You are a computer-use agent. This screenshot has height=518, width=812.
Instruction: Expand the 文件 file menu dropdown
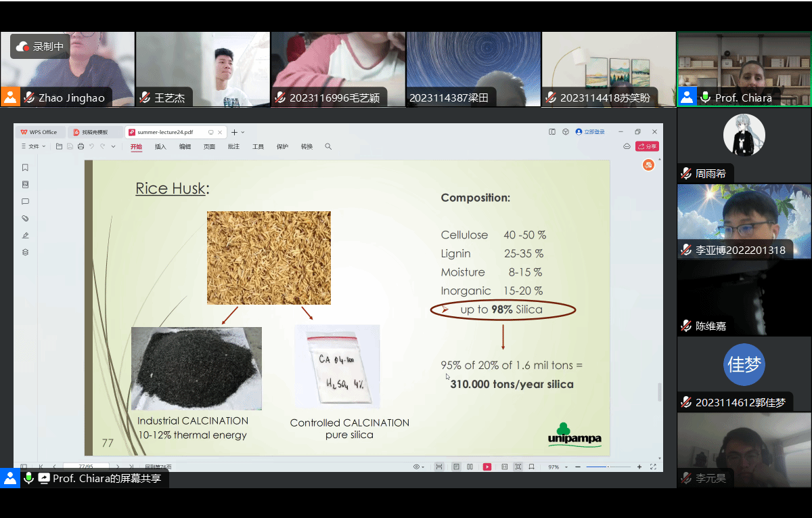(x=34, y=146)
